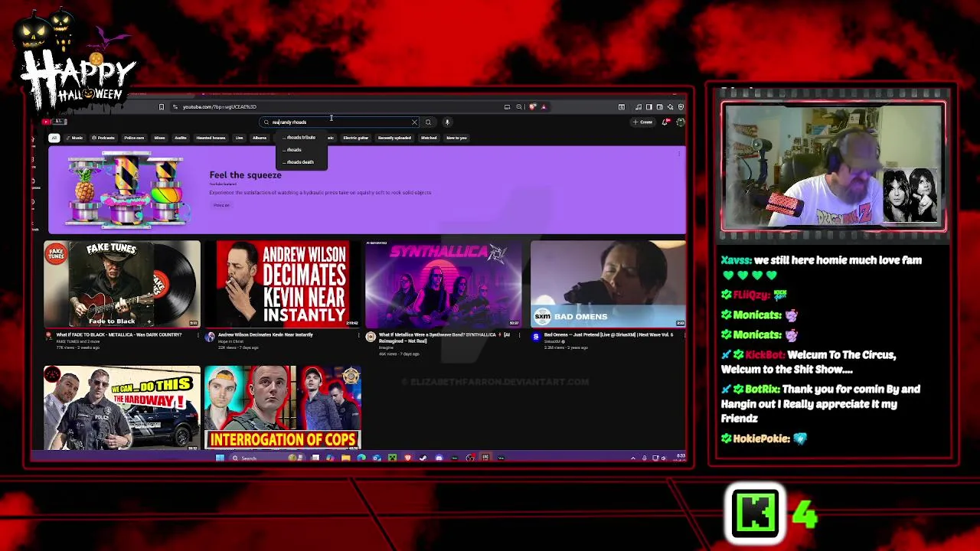Select the Electric guitar filter chip
The width and height of the screenshot is (980, 551).
tap(355, 138)
